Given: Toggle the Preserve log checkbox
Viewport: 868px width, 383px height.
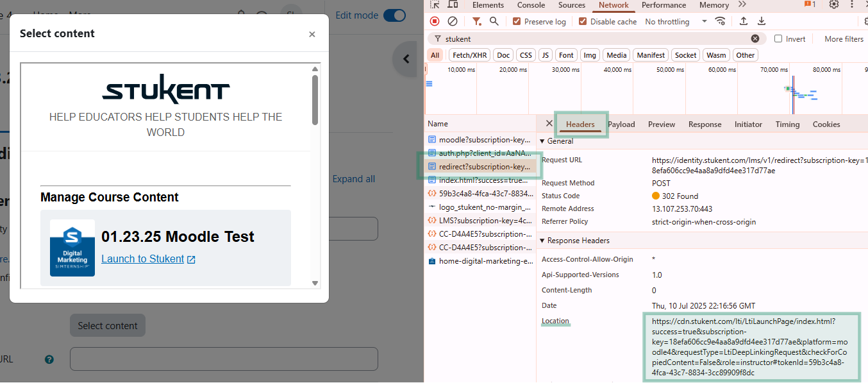Looking at the screenshot, I should [x=517, y=21].
